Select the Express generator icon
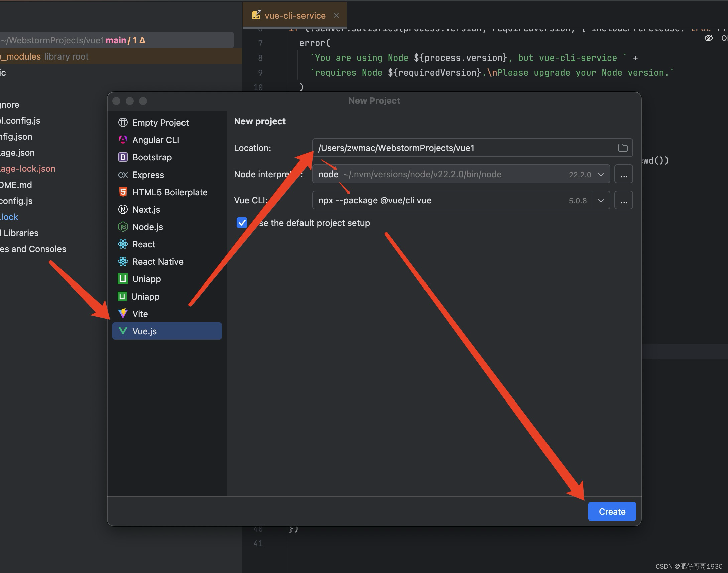 (x=123, y=175)
